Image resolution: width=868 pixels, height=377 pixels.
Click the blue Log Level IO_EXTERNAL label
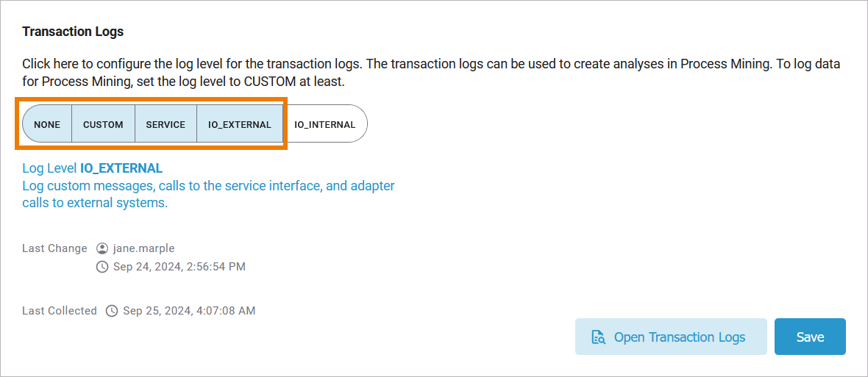(x=93, y=168)
